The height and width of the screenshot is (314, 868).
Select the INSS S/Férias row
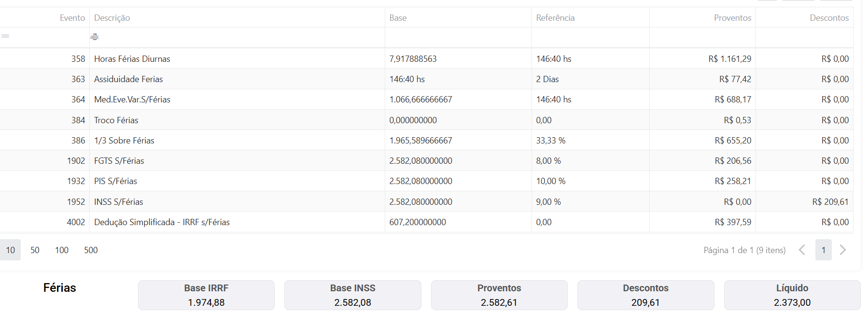[119, 202]
